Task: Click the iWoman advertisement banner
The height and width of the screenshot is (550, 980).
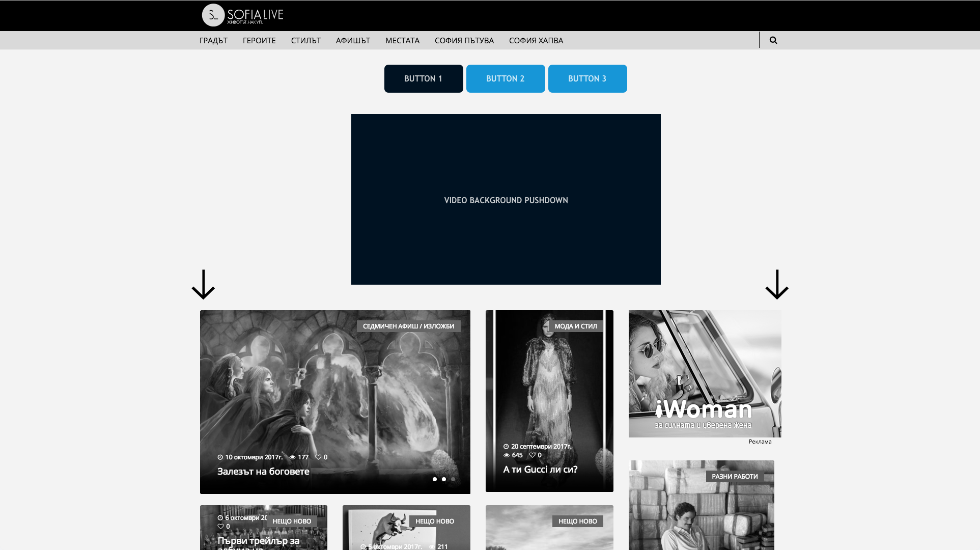Action: 705,374
